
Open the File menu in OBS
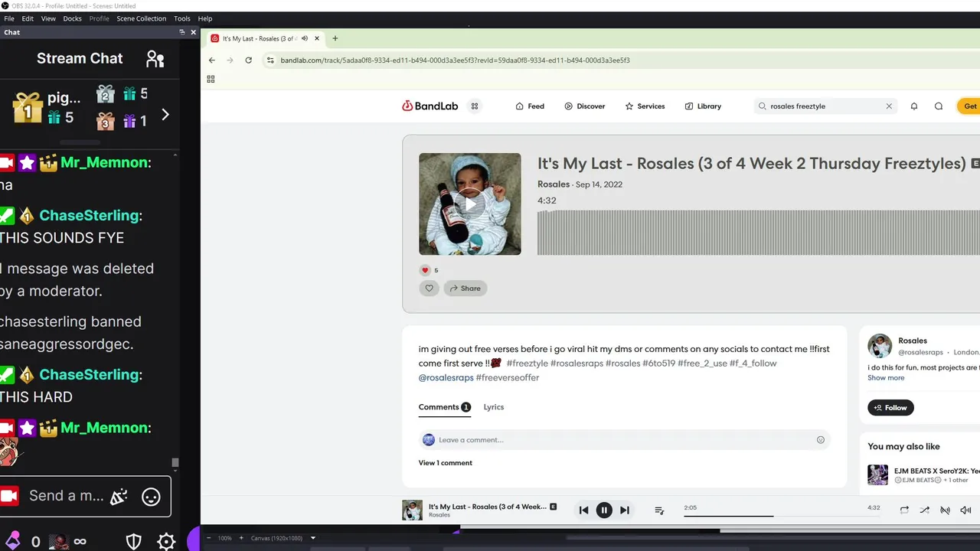click(9, 18)
